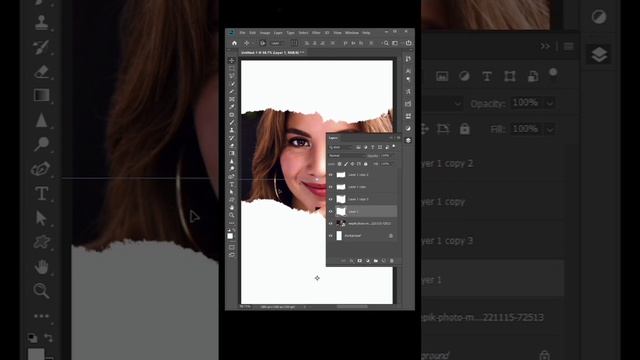Switch to the Untitled-1 document tab
Screen dimensions: 640x360
point(273,53)
